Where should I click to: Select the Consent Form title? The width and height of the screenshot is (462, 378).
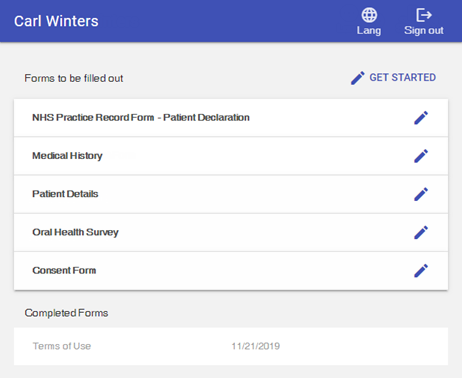point(64,270)
